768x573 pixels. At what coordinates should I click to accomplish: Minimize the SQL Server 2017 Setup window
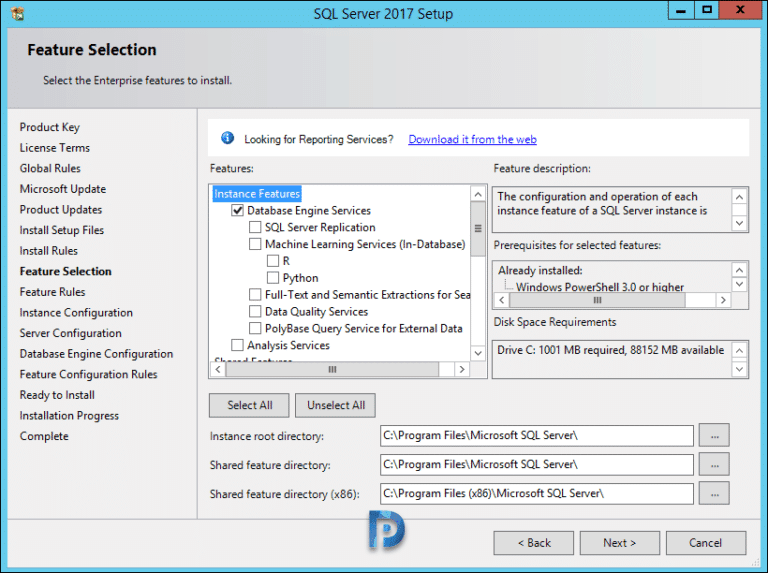(681, 10)
